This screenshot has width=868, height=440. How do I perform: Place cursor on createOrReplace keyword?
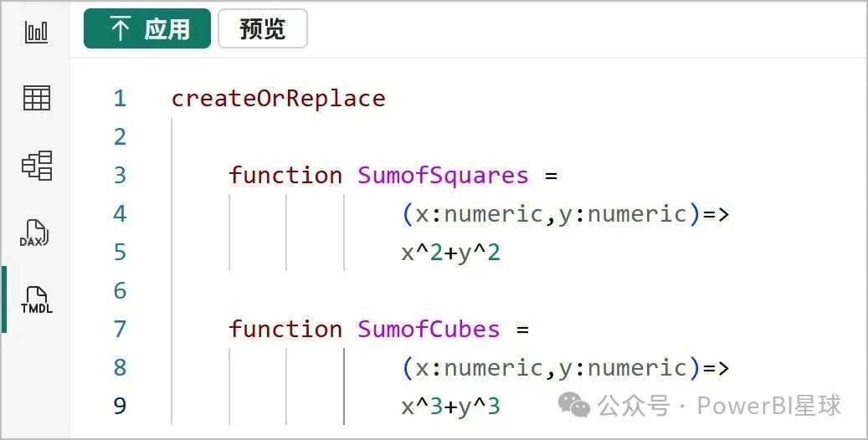pos(278,99)
